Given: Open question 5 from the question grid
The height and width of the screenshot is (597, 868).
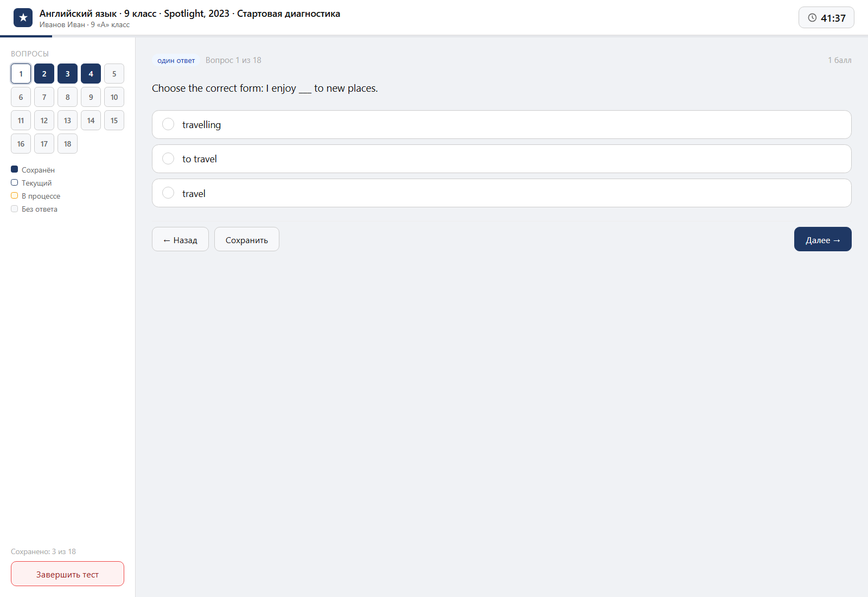Looking at the screenshot, I should (114, 74).
